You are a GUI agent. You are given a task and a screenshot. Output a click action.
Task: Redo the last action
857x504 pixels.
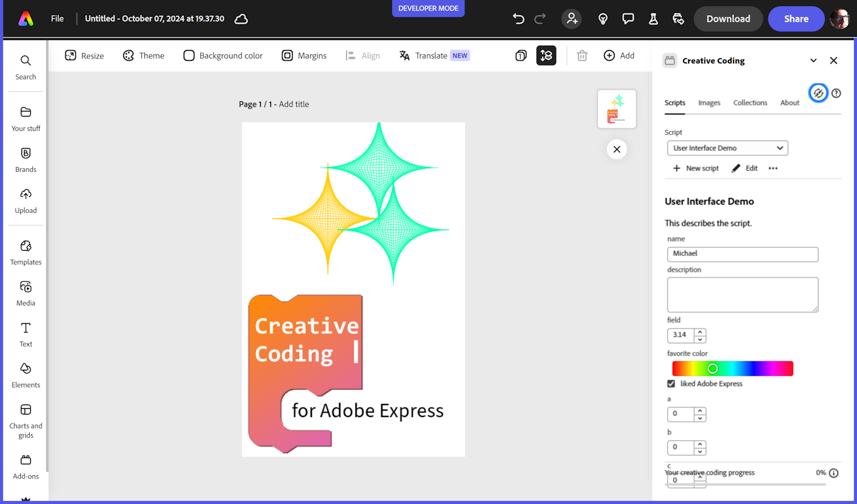tap(540, 19)
